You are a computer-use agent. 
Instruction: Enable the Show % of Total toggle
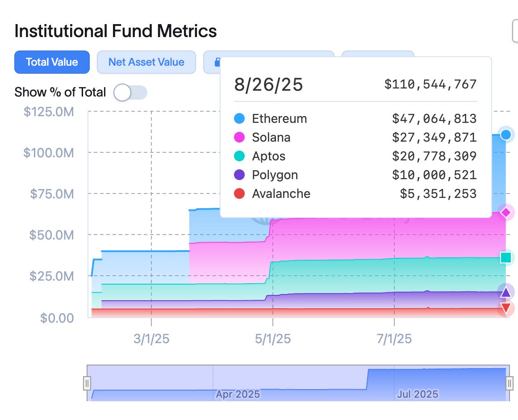tap(130, 92)
